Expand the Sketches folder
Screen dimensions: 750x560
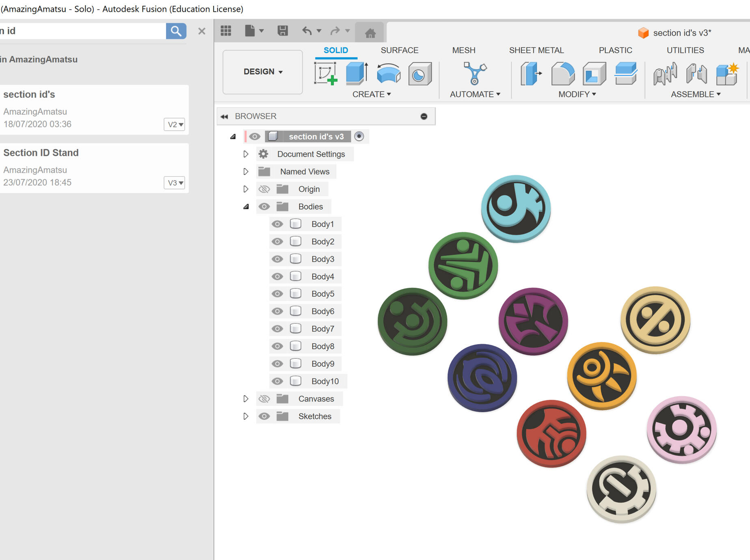click(246, 416)
